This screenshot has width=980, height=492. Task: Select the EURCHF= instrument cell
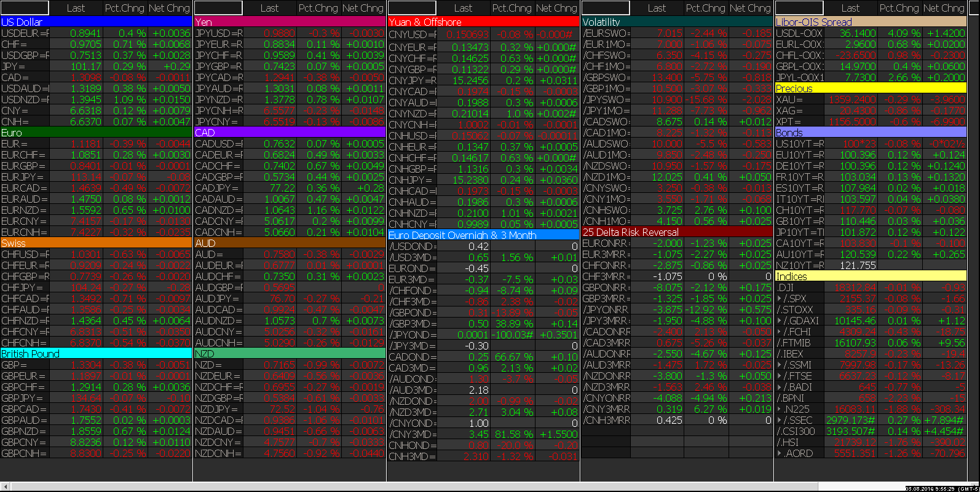pyautogui.click(x=25, y=155)
